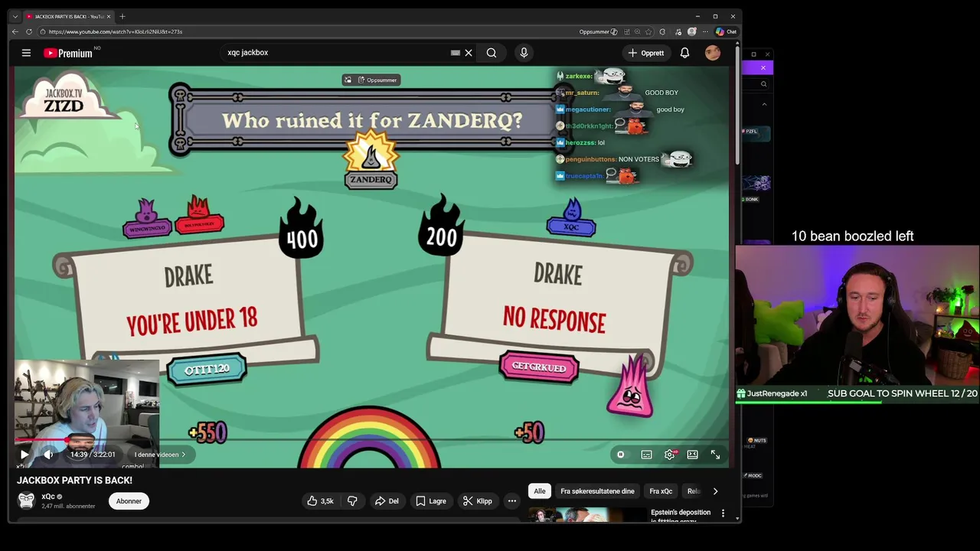
Task: Reload the browser page
Action: pos(29,31)
